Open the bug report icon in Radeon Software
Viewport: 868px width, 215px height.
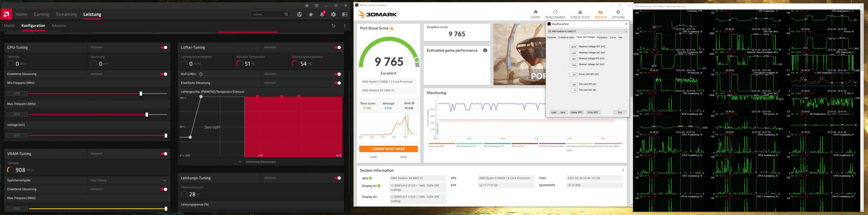pos(307,6)
